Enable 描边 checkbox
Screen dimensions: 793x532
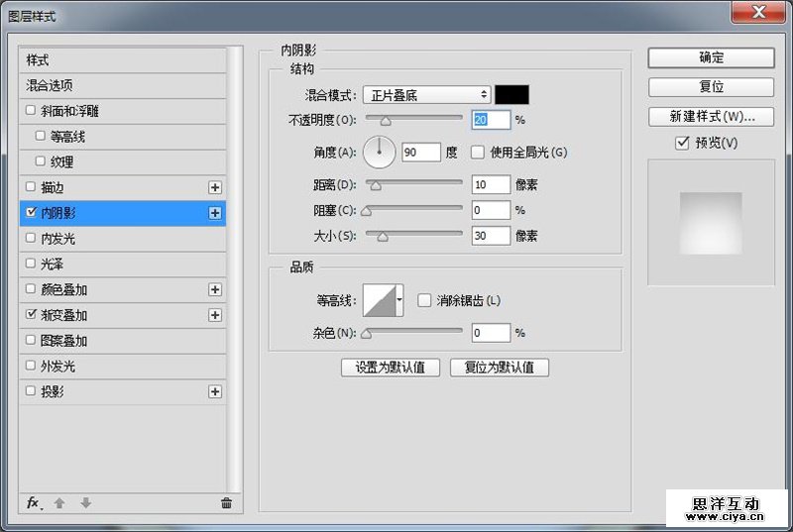[x=31, y=186]
